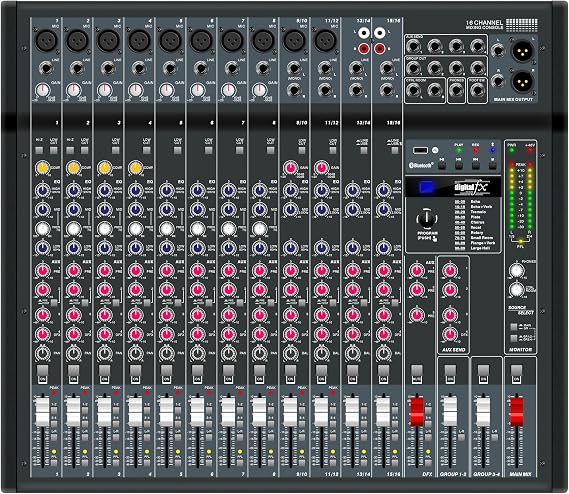
Task: Click the blue digital fx display
Action: [426, 187]
